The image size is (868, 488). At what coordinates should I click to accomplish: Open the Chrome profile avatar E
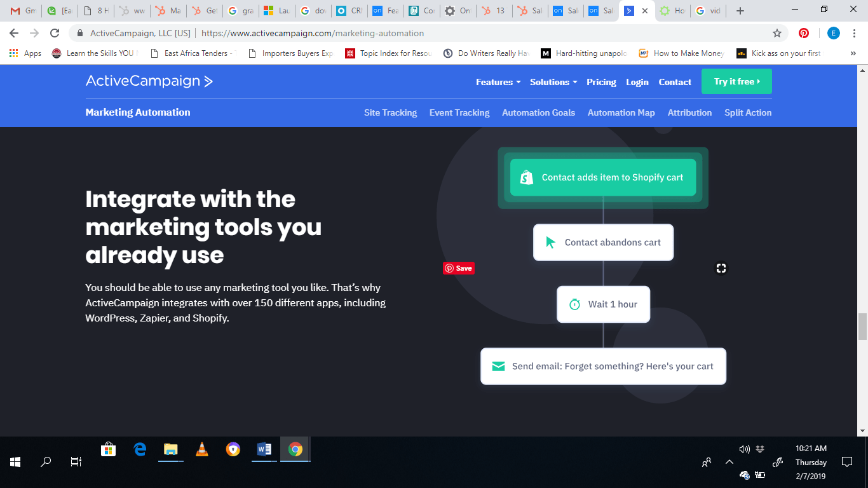click(x=833, y=33)
